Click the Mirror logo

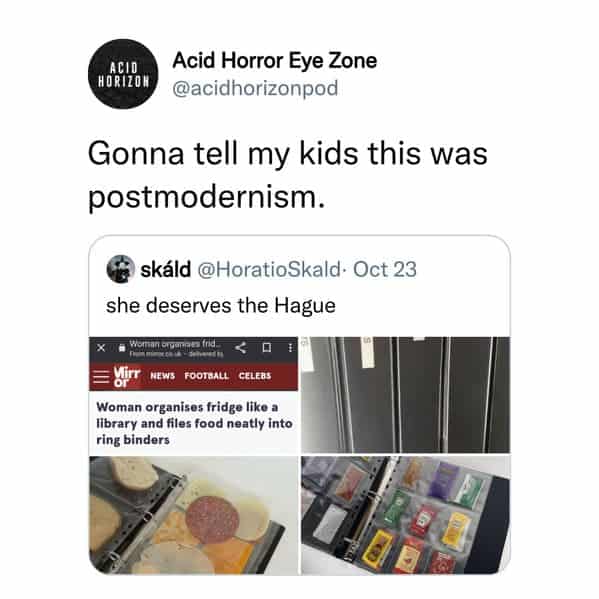click(x=127, y=377)
